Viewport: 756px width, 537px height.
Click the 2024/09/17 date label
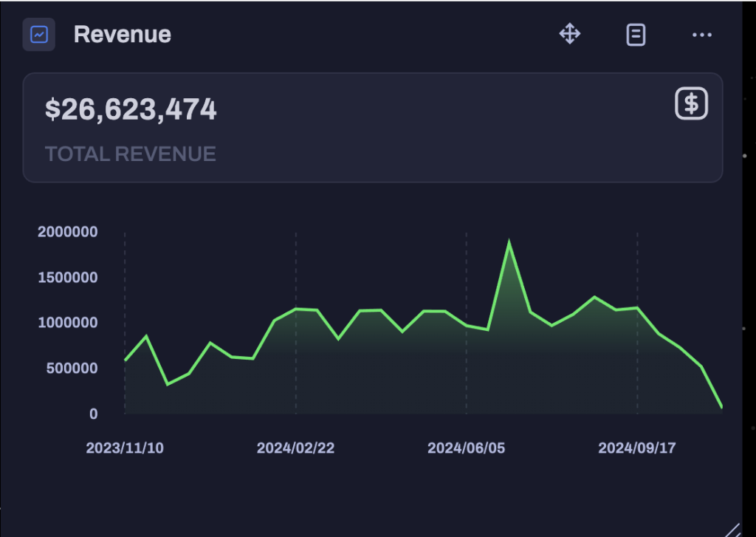(636, 448)
